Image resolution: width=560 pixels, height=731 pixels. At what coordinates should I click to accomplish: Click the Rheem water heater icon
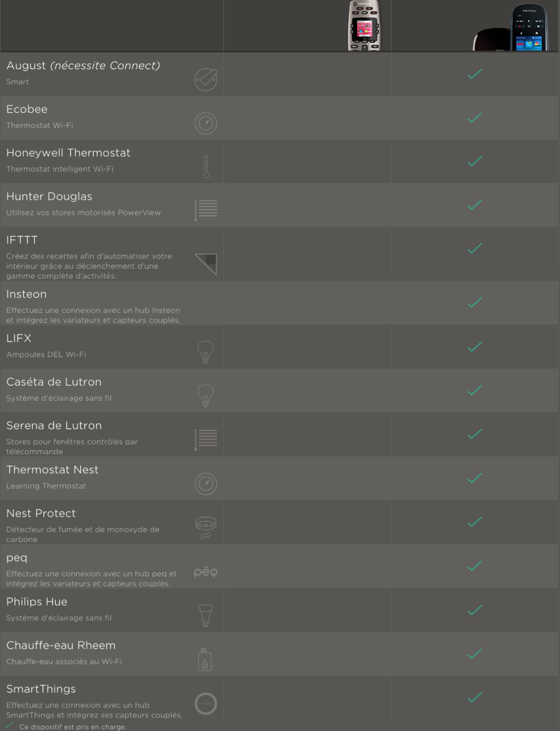pos(205,659)
